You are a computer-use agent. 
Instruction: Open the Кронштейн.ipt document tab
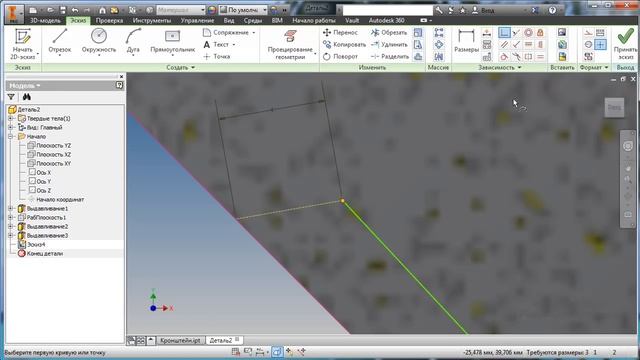[x=180, y=340]
